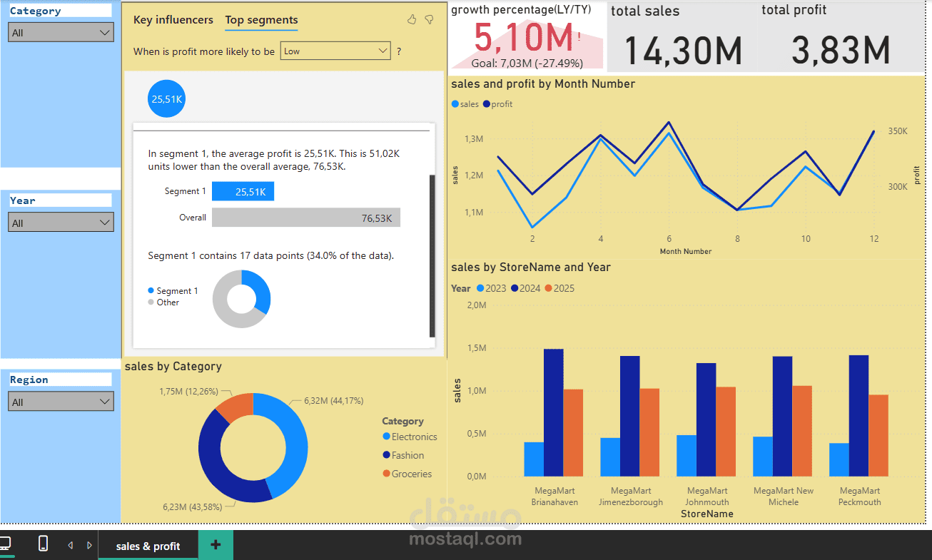Go to next page arrow

(x=89, y=545)
